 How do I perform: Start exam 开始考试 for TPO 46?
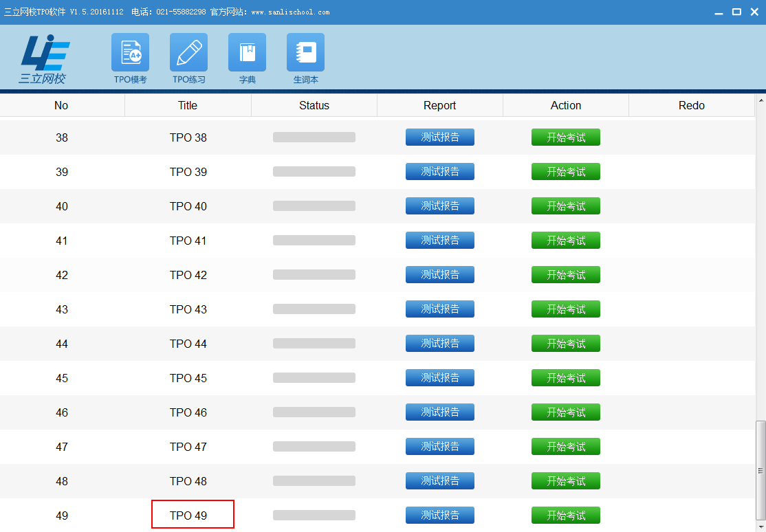click(566, 412)
